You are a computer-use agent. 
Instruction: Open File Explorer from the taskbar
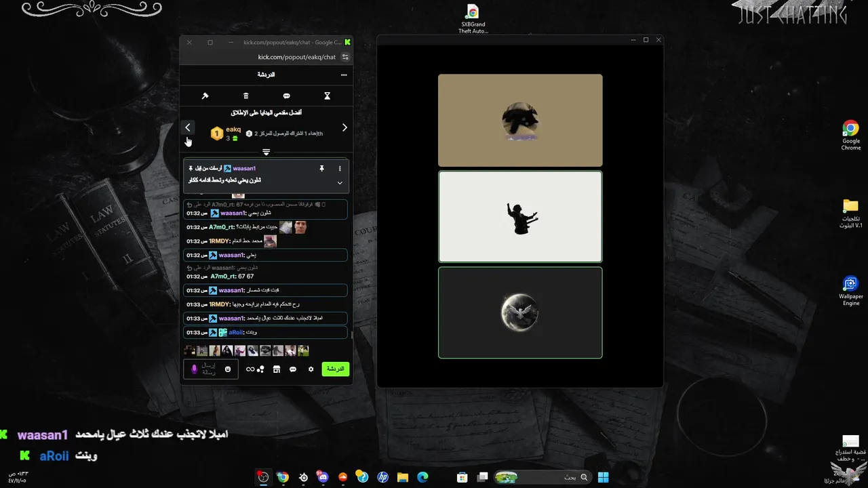403,477
